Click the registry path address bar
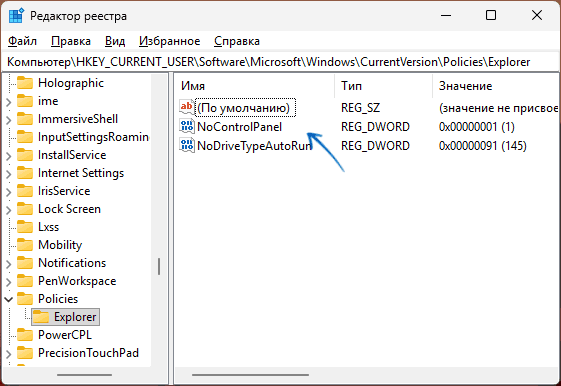Screen dimensions: 561x386 tap(280, 62)
